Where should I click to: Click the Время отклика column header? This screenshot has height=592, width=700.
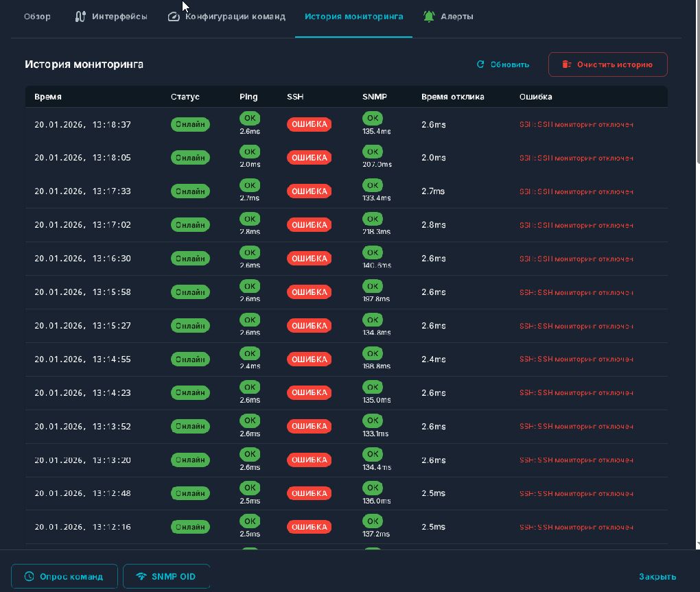[x=452, y=97]
